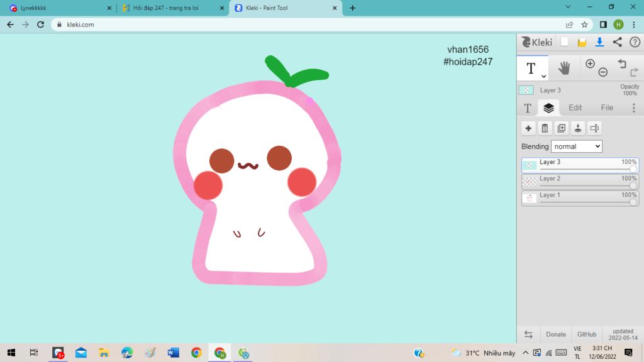Close the Lynekkkkk browser tab

pos(109,8)
